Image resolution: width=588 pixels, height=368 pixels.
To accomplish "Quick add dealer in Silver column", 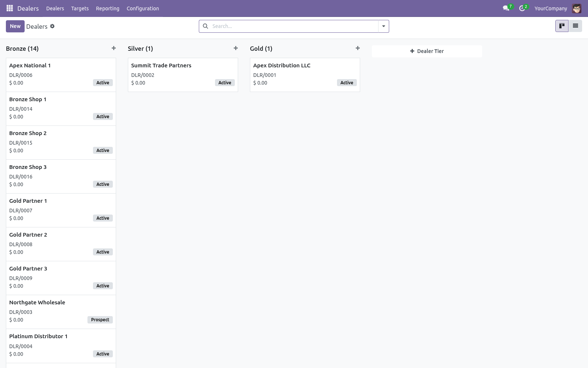I will pyautogui.click(x=236, y=48).
